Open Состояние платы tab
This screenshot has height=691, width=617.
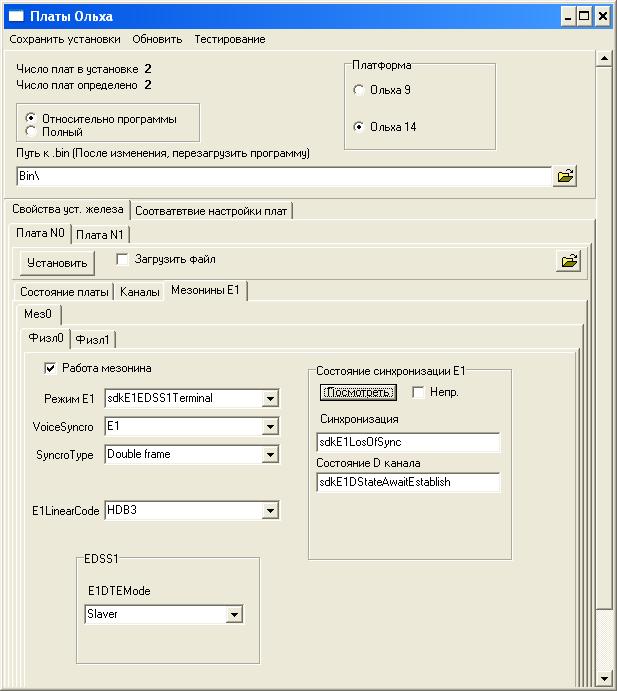pyautogui.click(x=64, y=292)
